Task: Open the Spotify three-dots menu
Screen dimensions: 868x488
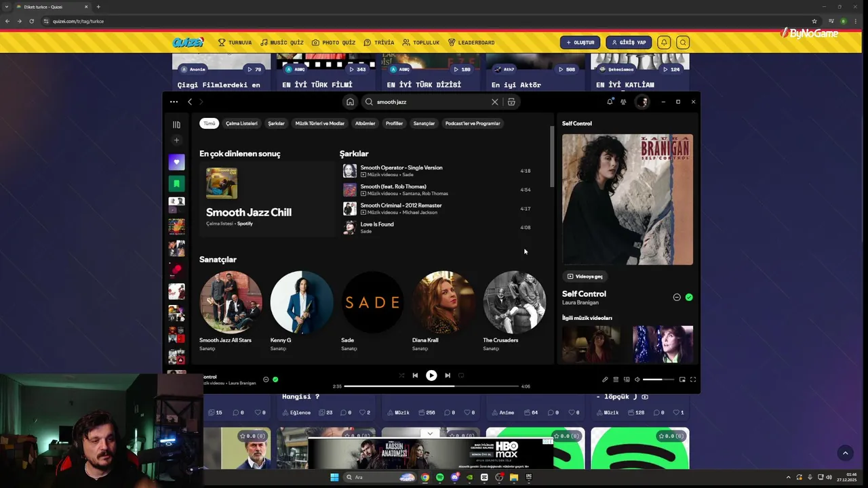Action: (x=174, y=102)
